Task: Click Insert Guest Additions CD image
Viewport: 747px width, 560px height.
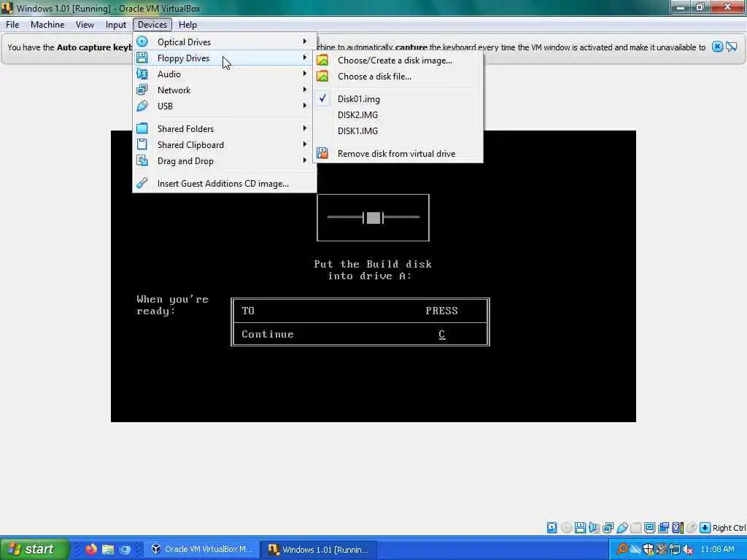Action: pyautogui.click(x=225, y=183)
